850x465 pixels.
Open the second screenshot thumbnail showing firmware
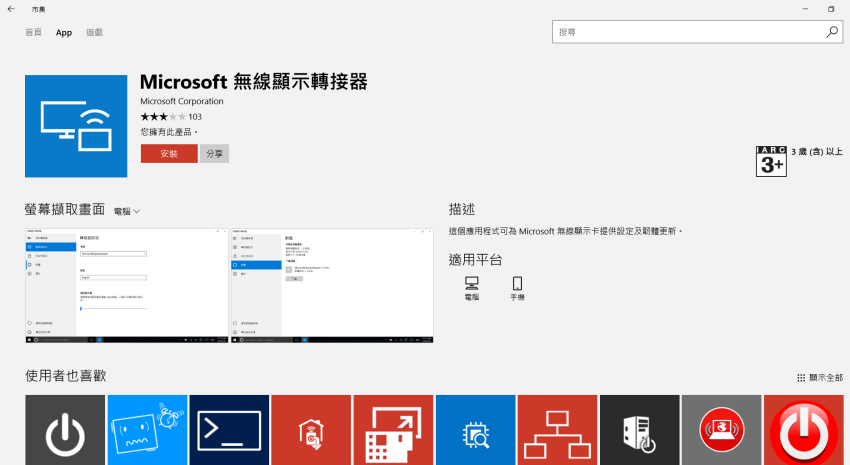click(332, 286)
